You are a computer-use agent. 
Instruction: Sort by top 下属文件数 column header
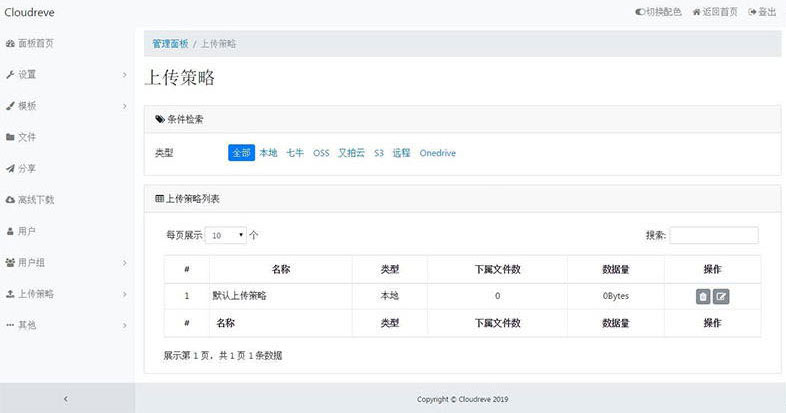(497, 269)
